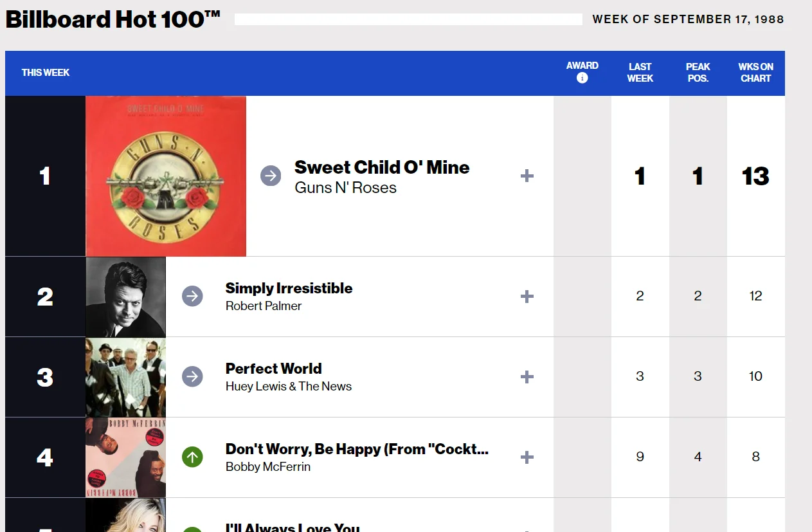Open the Bobby McFerrin artist link
The width and height of the screenshot is (812, 532).
(x=268, y=467)
